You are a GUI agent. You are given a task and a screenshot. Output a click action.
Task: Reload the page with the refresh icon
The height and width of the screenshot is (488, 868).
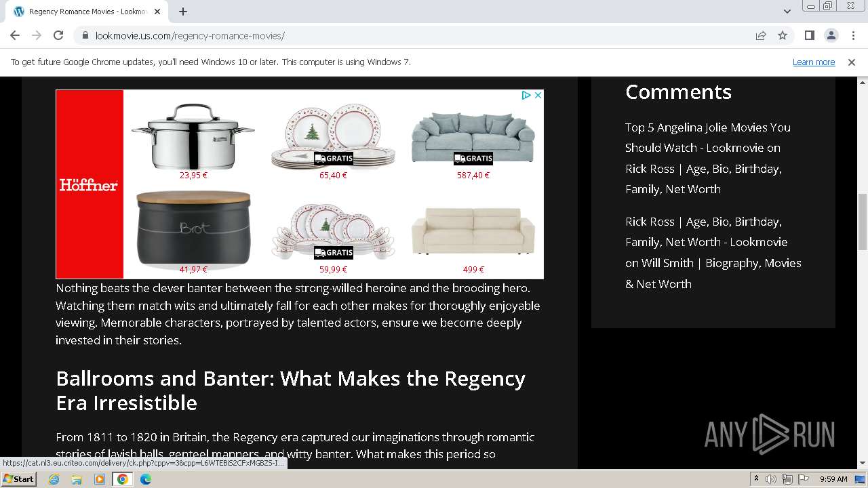[x=58, y=35]
